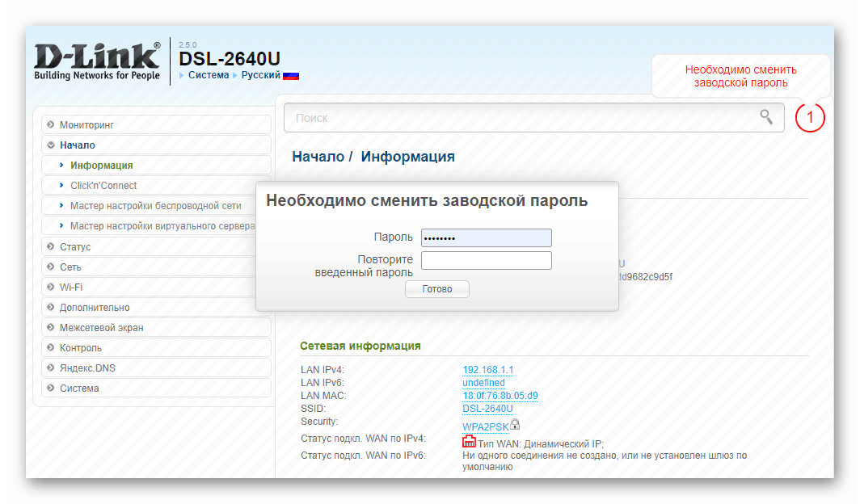Expand the Wi-Fi menu section
This screenshot has height=504, width=860.
point(156,288)
